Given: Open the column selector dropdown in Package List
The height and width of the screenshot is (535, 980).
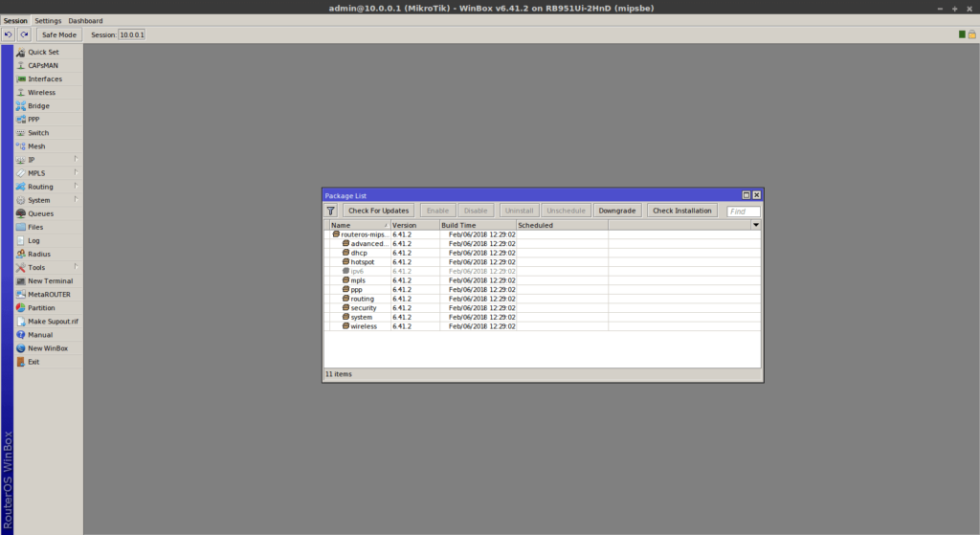Looking at the screenshot, I should tap(755, 225).
